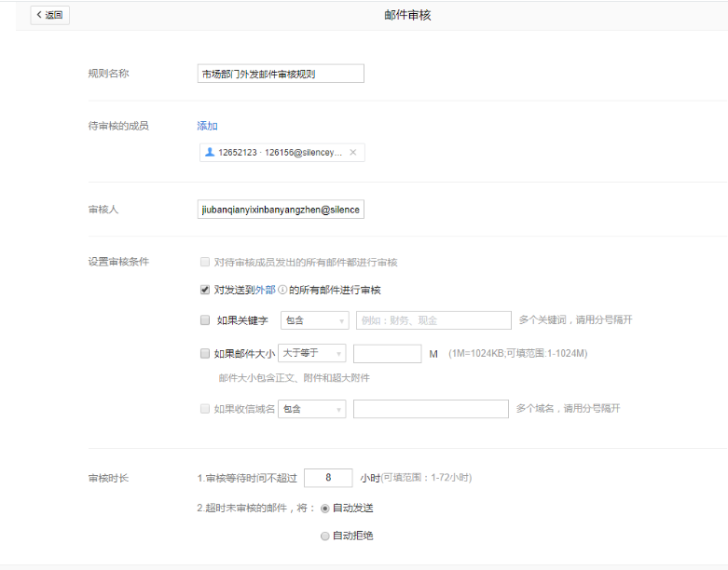Select the 自动发送 radio option
The width and height of the screenshot is (728, 570).
324,509
